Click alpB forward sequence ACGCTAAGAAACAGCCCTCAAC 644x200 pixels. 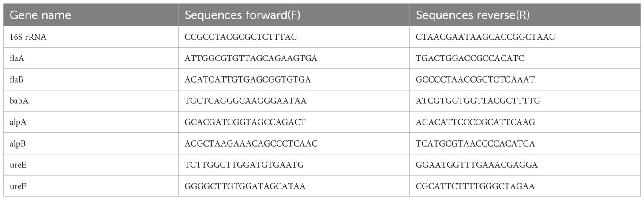(x=251, y=143)
